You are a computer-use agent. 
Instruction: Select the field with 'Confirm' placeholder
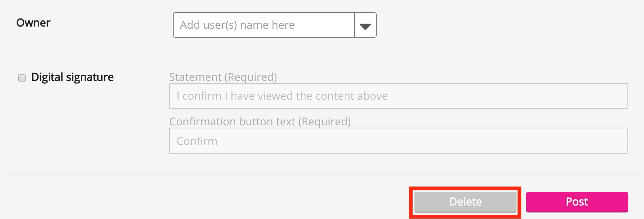click(x=398, y=141)
